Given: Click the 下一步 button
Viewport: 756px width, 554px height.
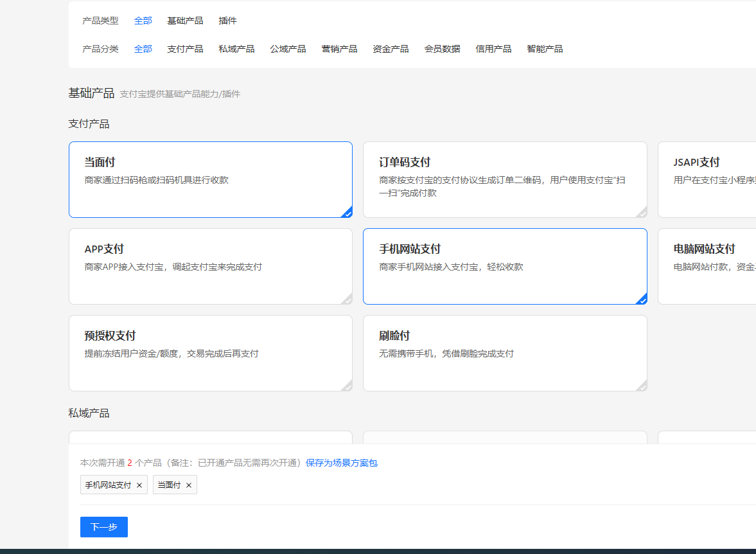Looking at the screenshot, I should tap(103, 527).
